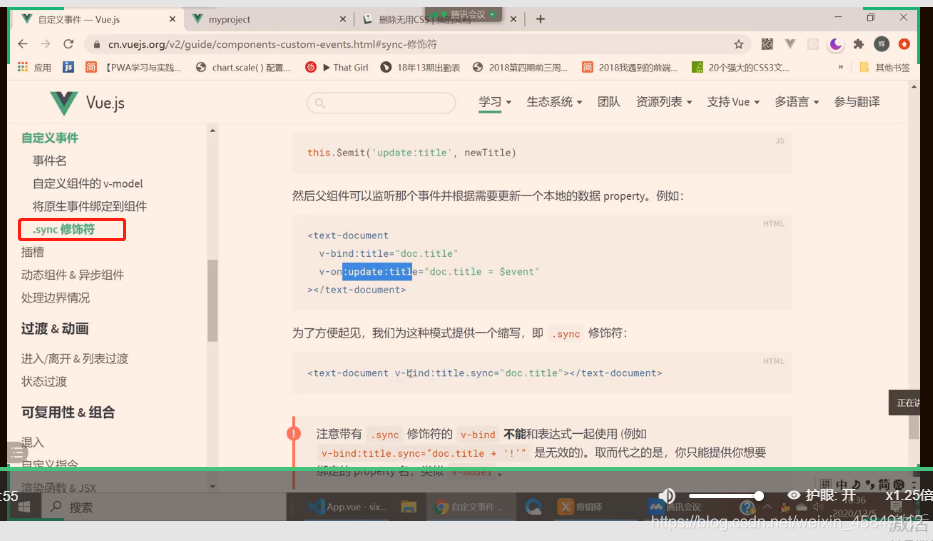Viewport: 933px width, 541px height.
Task: Click the video volume slider handle
Action: click(759, 495)
